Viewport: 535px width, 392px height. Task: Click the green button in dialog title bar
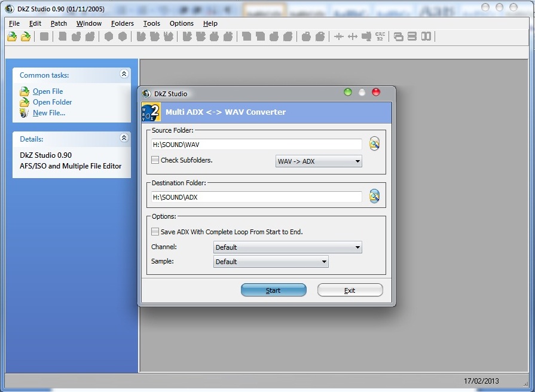click(x=348, y=92)
